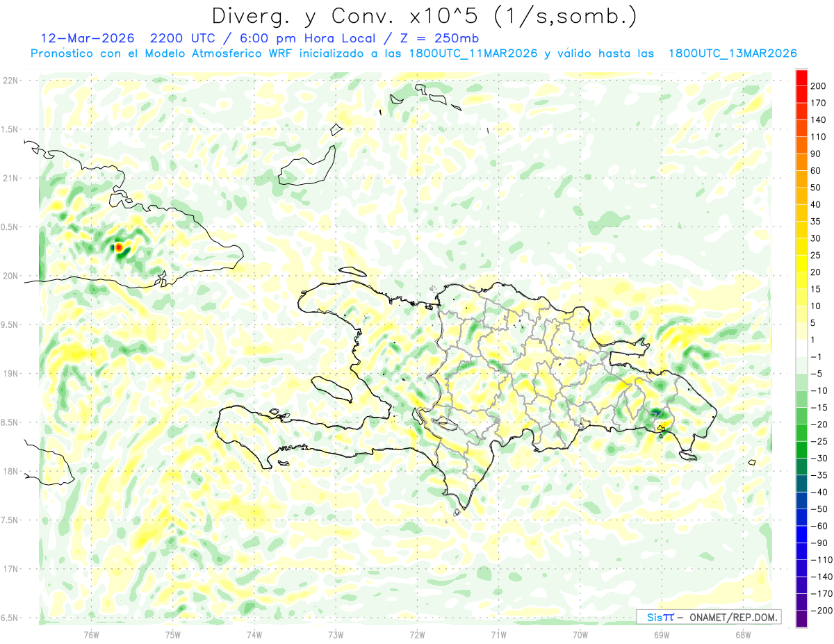834x644 pixels.
Task: Click the bright yellow color bar segment between 20 and 25
Action: 802,264
